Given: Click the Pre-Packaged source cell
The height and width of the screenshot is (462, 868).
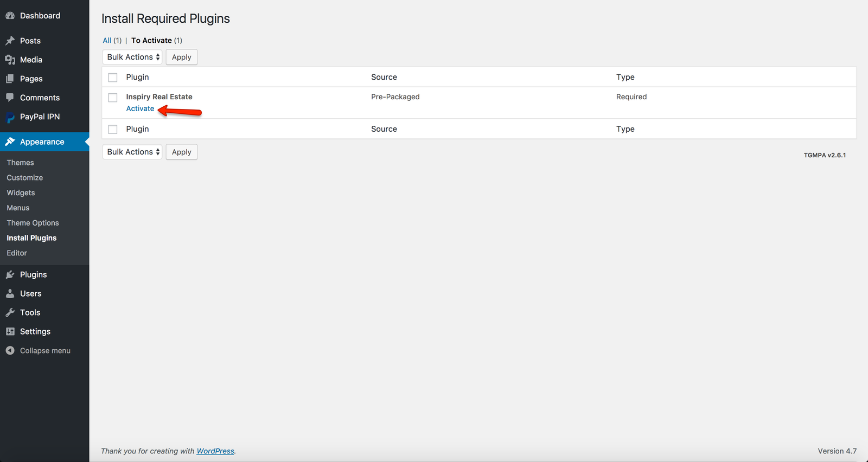Looking at the screenshot, I should 395,97.
